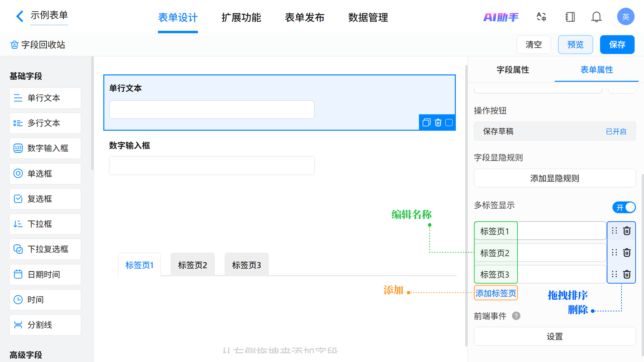This screenshot has height=362, width=644.
Task: Select the 数字输入框 field label in canvas
Action: (x=129, y=145)
